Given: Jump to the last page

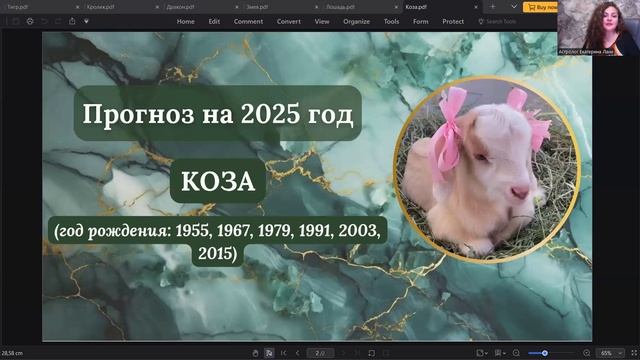Looking at the screenshot, I should pyautogui.click(x=357, y=353).
